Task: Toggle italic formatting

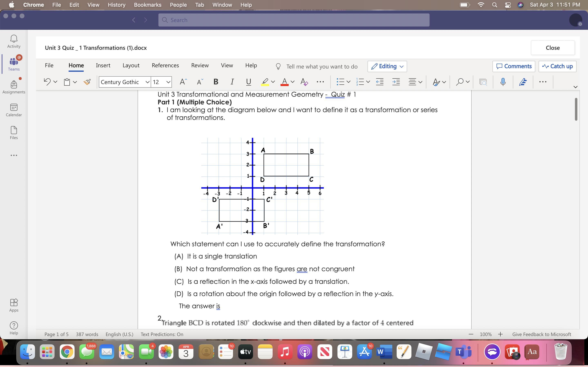Action: tap(232, 82)
